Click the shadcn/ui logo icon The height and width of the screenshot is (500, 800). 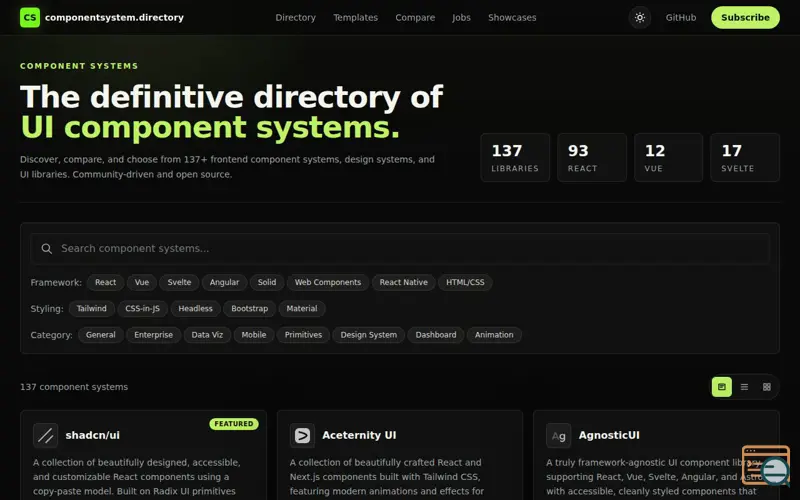45,435
